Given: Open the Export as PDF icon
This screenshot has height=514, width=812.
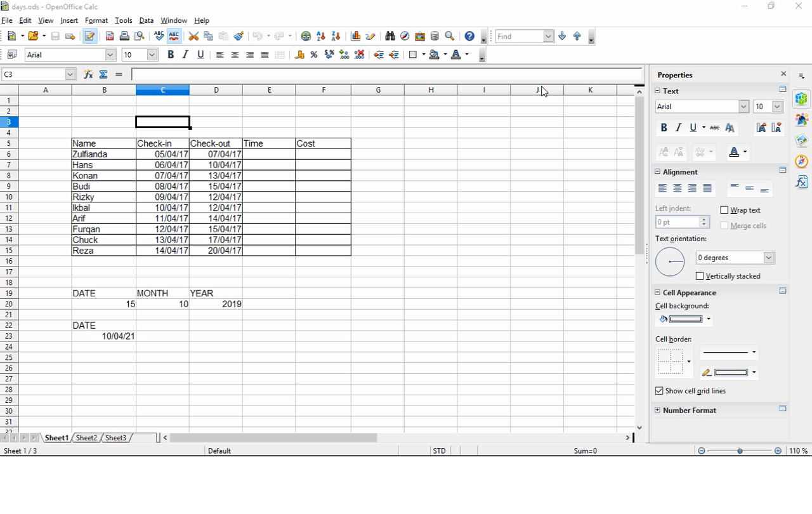Looking at the screenshot, I should point(110,36).
